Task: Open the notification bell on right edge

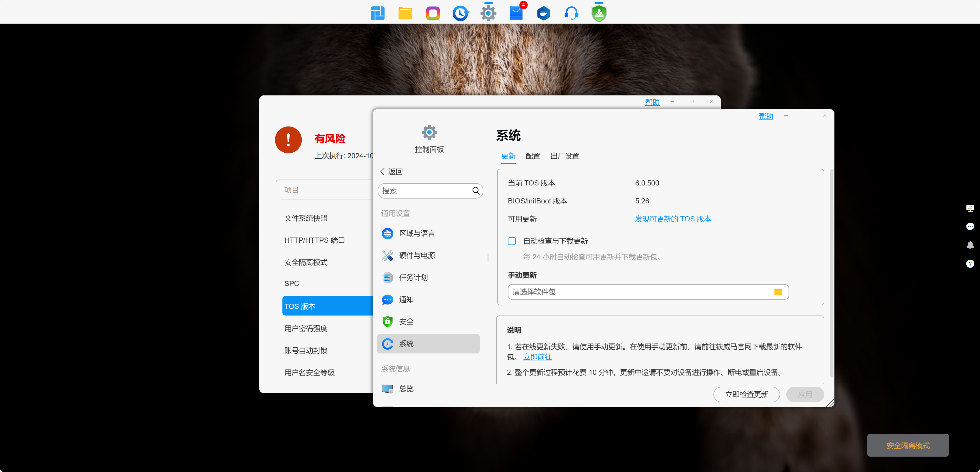Action: click(x=970, y=245)
